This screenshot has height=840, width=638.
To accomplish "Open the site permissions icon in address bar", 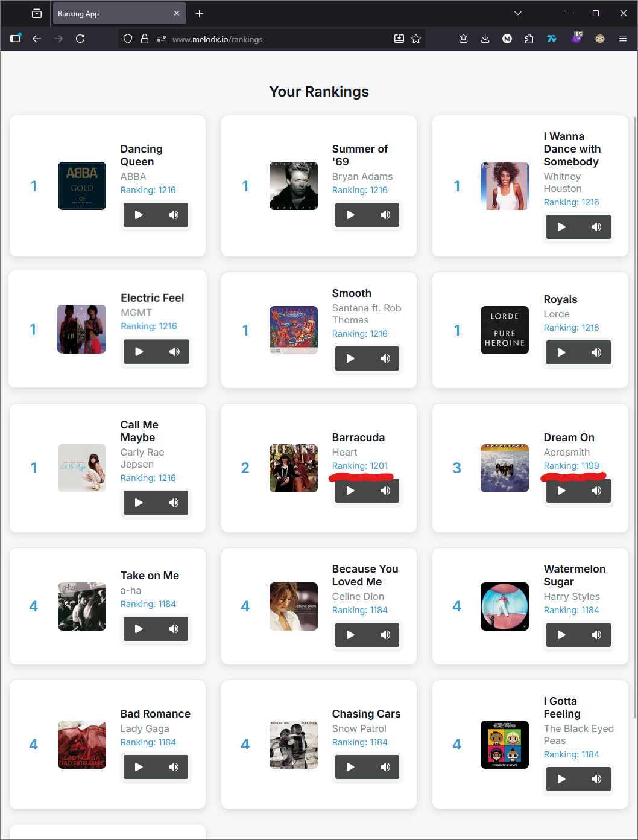I will coord(162,39).
